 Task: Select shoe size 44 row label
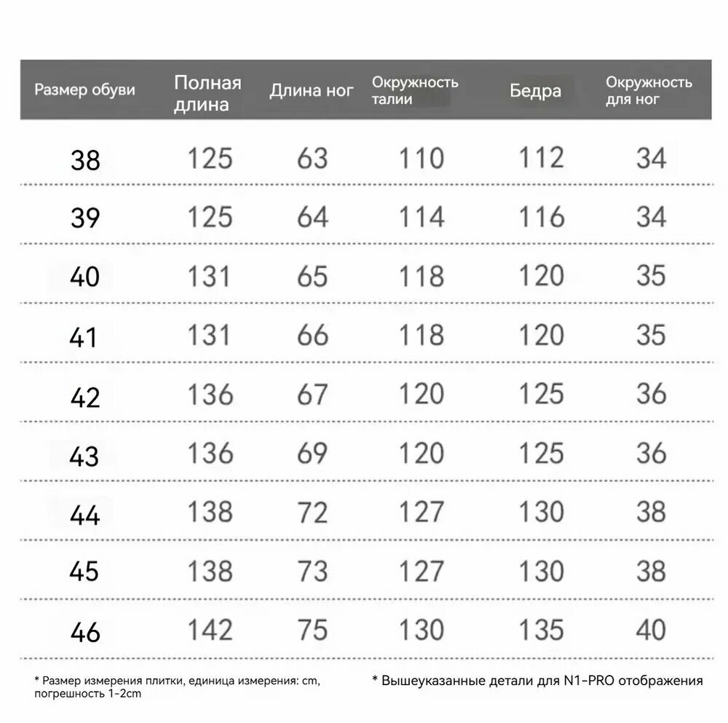[x=84, y=515]
